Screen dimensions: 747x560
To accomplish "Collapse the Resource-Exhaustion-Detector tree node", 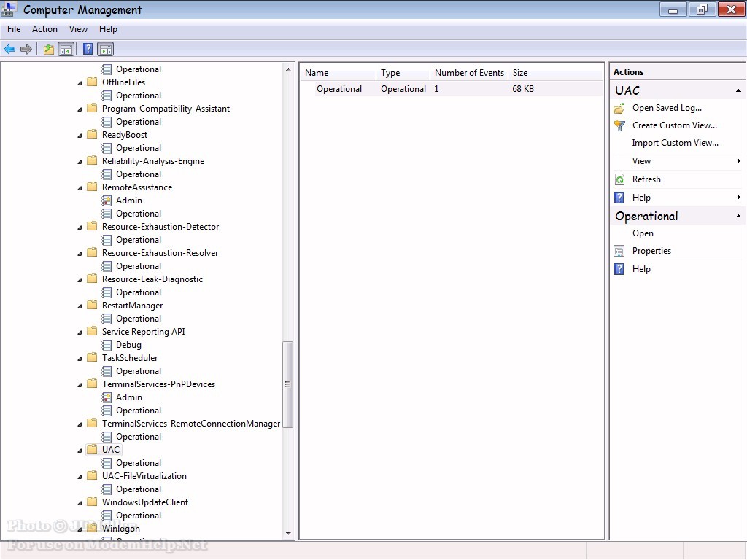I will tap(80, 227).
